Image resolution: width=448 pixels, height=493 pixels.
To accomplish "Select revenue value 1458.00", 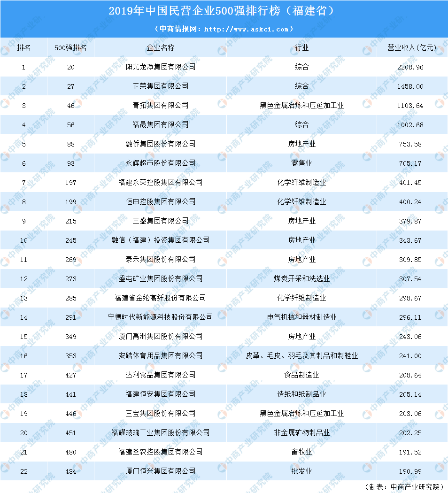I will 410,86.
